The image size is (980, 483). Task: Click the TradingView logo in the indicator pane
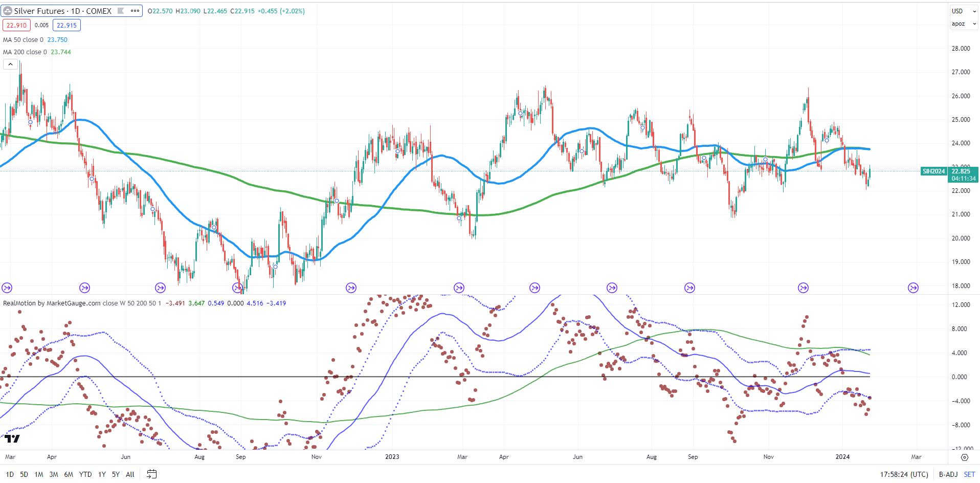(x=12, y=438)
